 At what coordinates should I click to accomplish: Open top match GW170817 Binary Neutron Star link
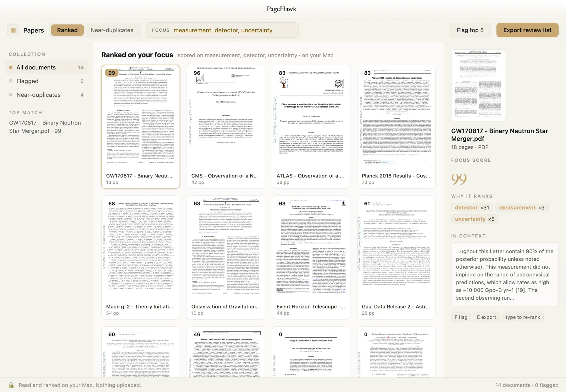[45, 127]
